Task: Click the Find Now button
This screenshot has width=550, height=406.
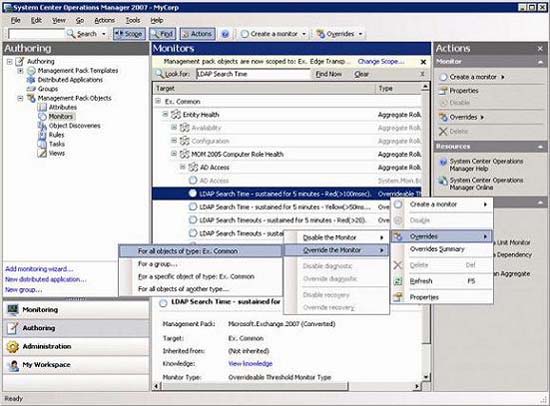Action: click(328, 74)
